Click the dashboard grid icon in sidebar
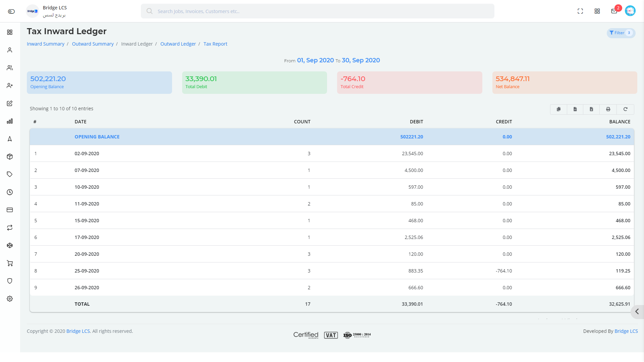 10,32
